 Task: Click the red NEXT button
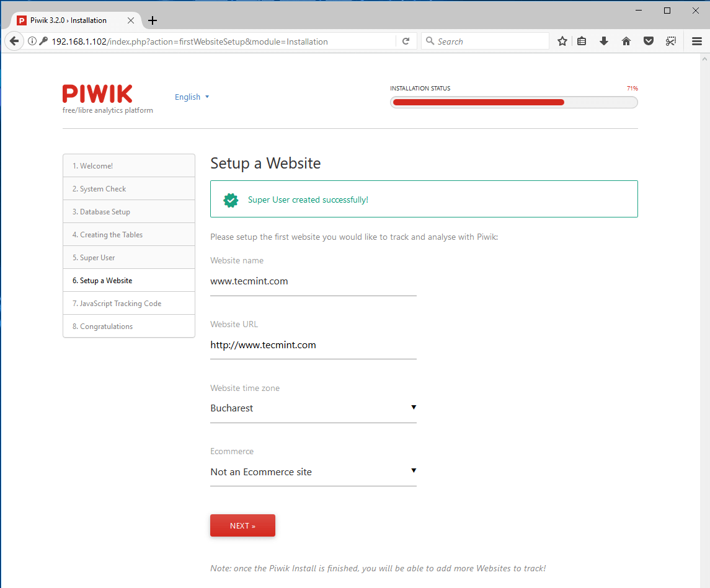(x=242, y=525)
